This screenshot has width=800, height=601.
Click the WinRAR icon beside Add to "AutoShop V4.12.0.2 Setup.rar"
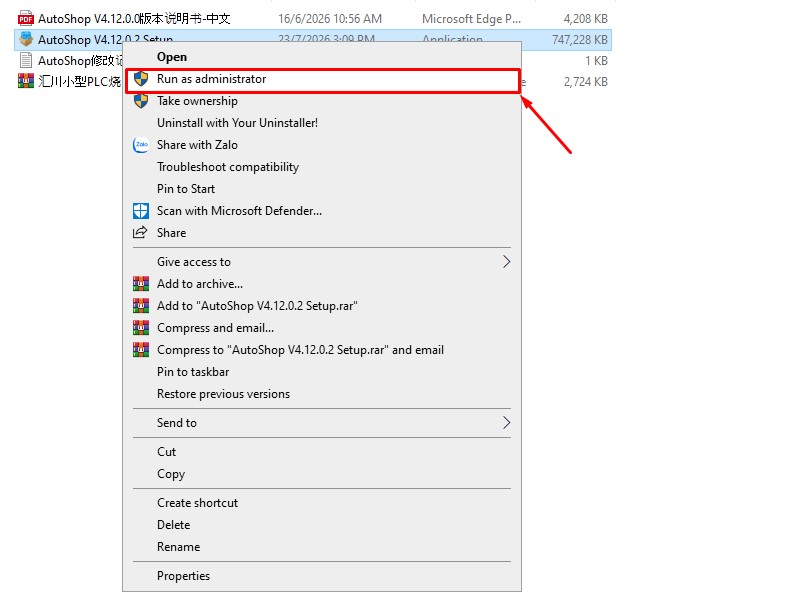tap(141, 306)
